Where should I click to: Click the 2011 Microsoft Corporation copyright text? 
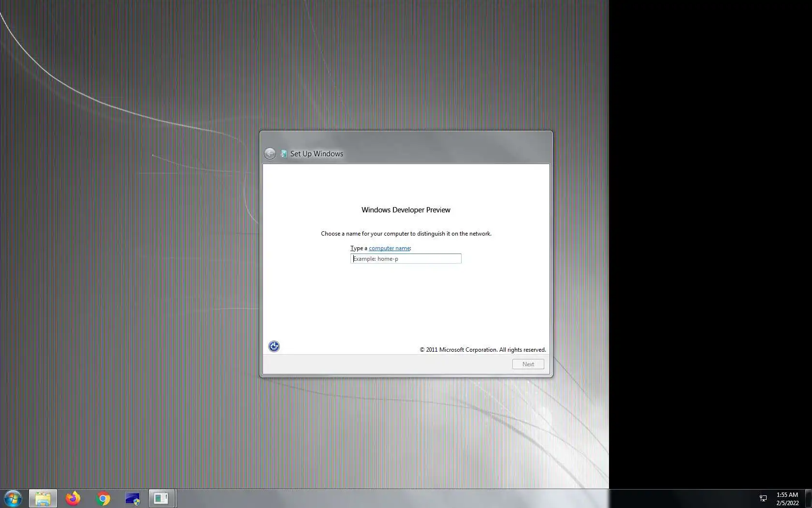pos(483,350)
